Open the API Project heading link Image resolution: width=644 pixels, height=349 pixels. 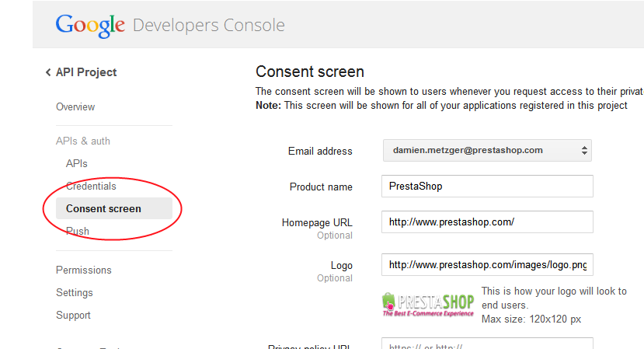point(86,72)
